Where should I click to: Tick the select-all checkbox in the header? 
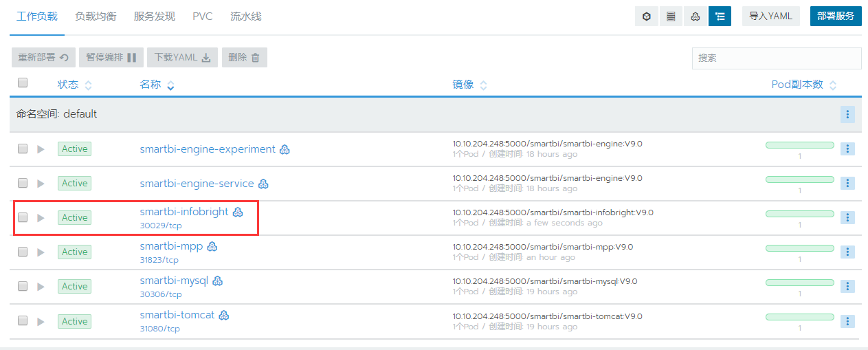coord(23,83)
